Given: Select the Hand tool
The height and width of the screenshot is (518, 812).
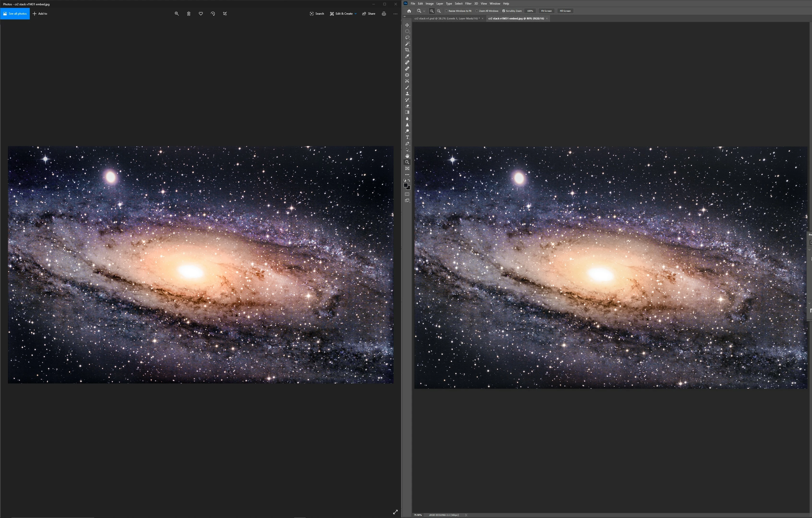Looking at the screenshot, I should click(x=407, y=156).
